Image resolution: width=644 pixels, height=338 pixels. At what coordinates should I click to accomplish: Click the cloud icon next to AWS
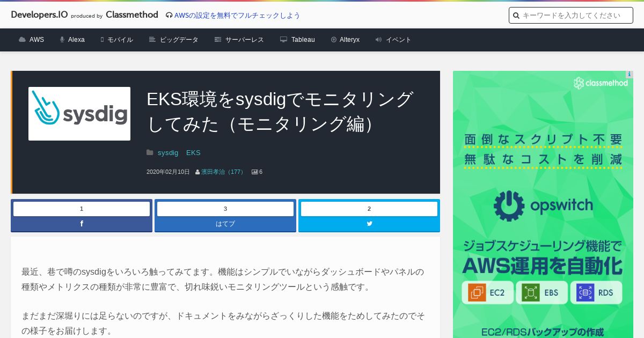point(22,40)
